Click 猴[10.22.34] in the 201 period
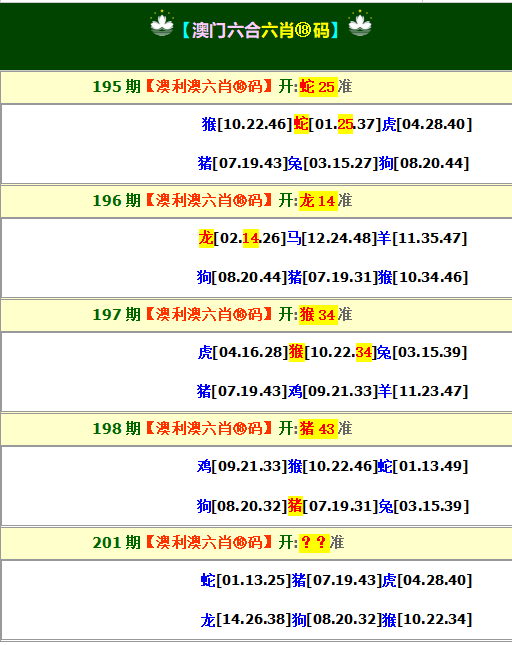The width and height of the screenshot is (512, 645). pyautogui.click(x=427, y=619)
